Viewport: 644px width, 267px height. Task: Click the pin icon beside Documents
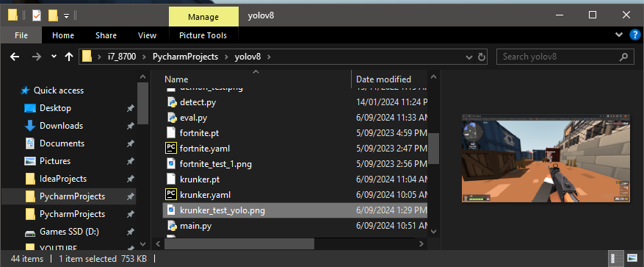pyautogui.click(x=130, y=143)
